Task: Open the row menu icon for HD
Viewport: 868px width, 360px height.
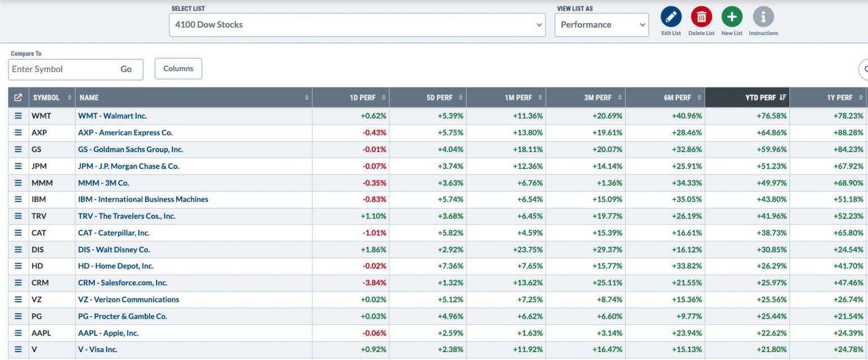Action: click(x=18, y=266)
